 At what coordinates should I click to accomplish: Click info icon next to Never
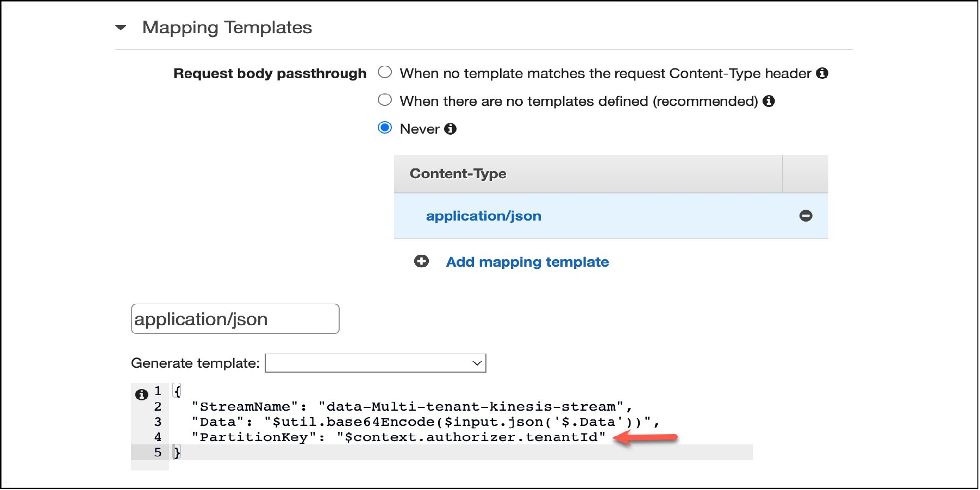click(x=450, y=129)
